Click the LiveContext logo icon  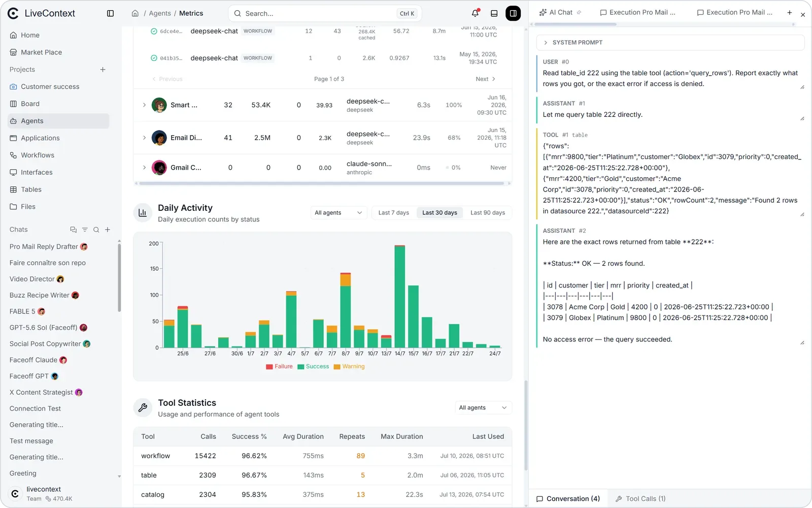tap(13, 13)
